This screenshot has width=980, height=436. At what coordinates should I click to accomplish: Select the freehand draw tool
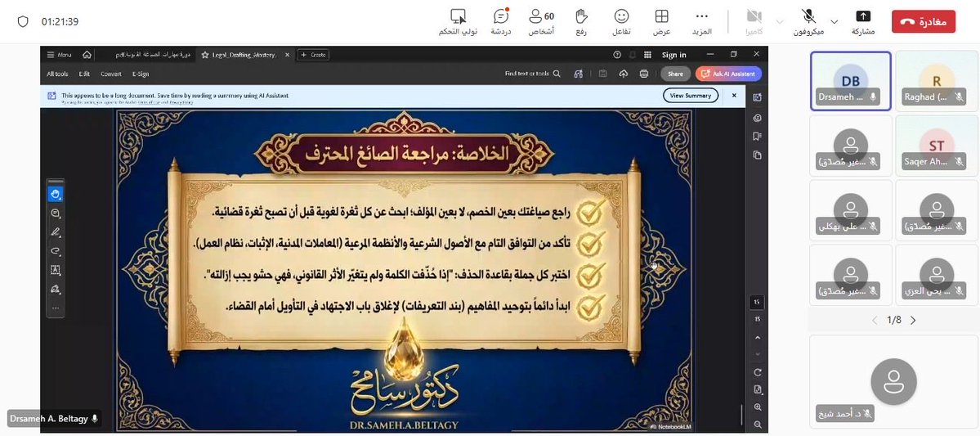pos(56,251)
